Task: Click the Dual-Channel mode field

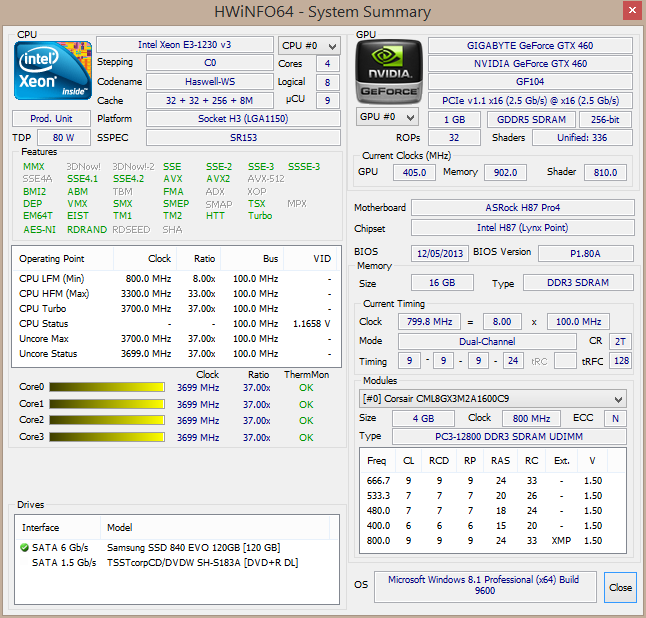Action: tap(487, 341)
